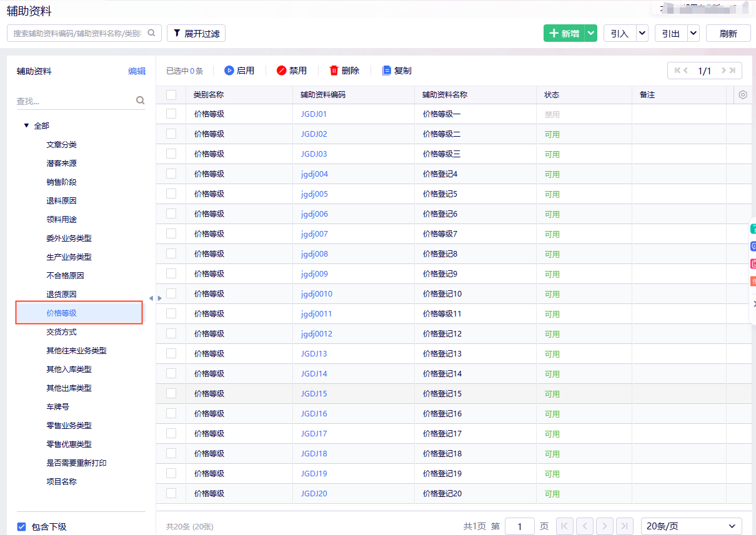Click the 禁用 disable toolbar button
756x535 pixels.
coord(292,71)
